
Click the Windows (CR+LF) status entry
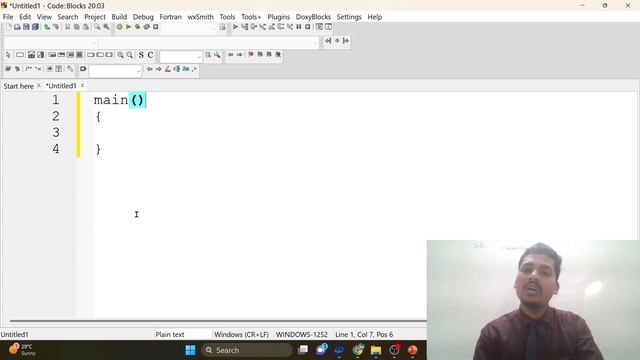(x=241, y=335)
